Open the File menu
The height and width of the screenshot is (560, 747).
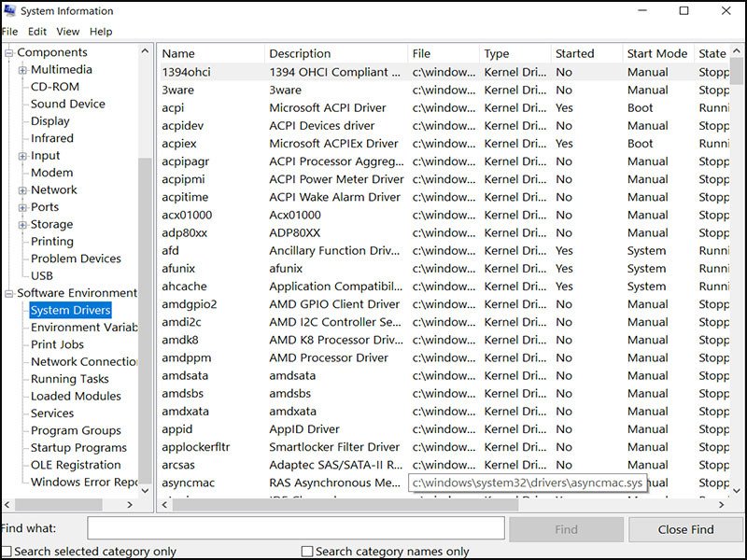12,31
